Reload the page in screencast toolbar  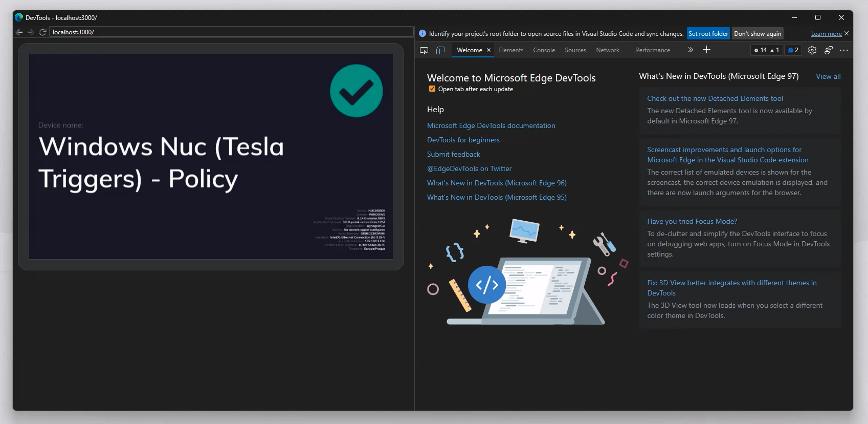point(43,32)
